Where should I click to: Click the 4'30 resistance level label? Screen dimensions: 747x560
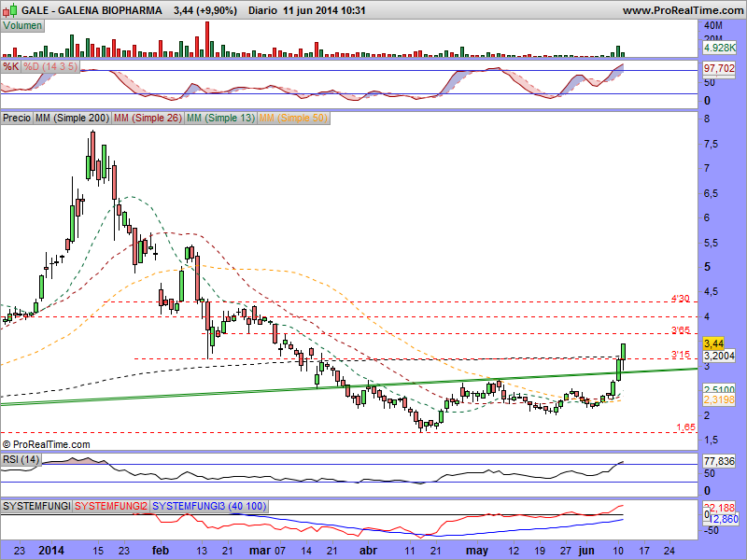tap(681, 299)
